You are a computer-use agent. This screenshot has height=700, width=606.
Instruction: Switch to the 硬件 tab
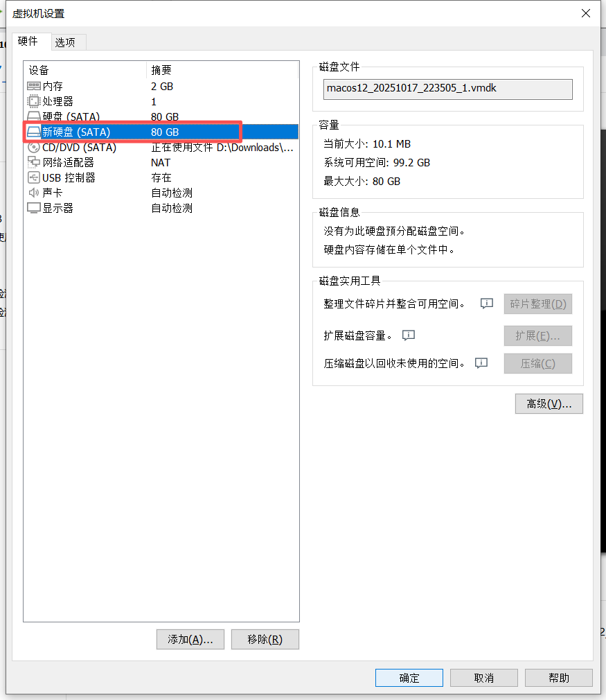(x=32, y=42)
